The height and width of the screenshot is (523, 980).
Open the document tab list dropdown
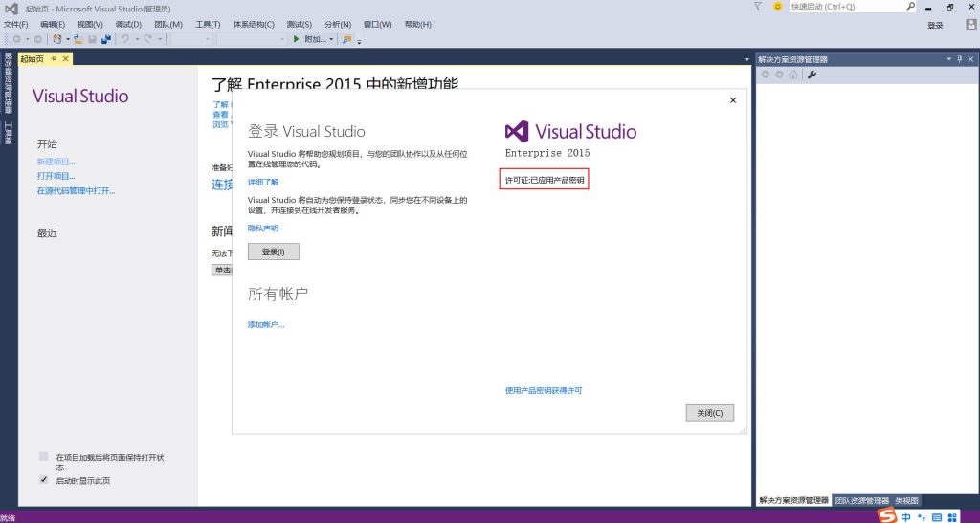746,60
